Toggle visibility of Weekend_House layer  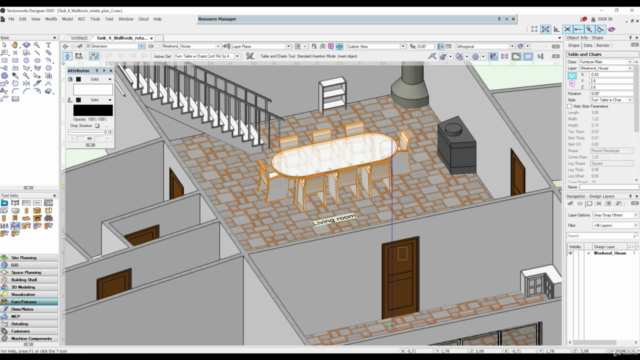click(571, 253)
